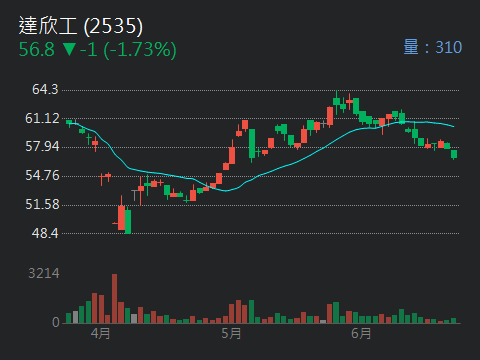
Task: Click the volume label 量: 310
Action: [433, 47]
